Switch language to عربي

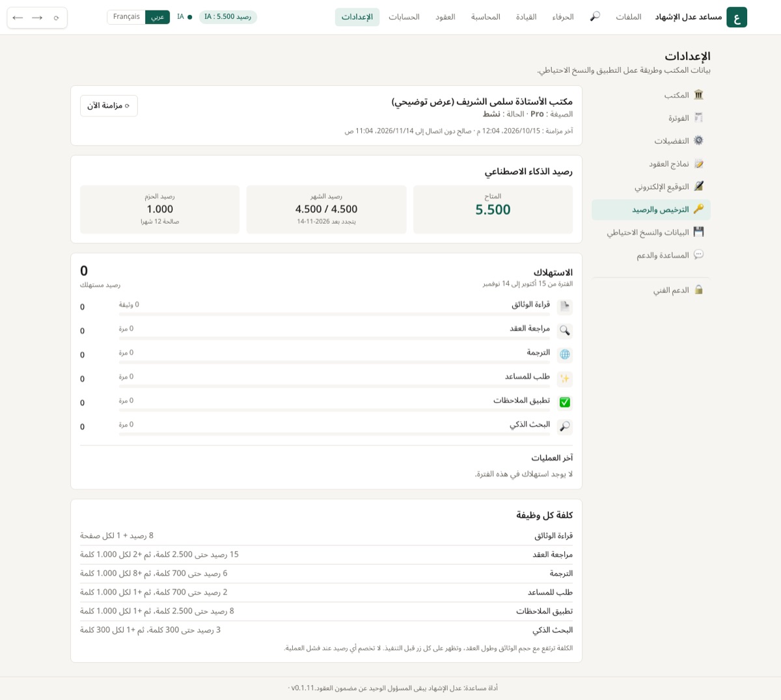(x=158, y=17)
